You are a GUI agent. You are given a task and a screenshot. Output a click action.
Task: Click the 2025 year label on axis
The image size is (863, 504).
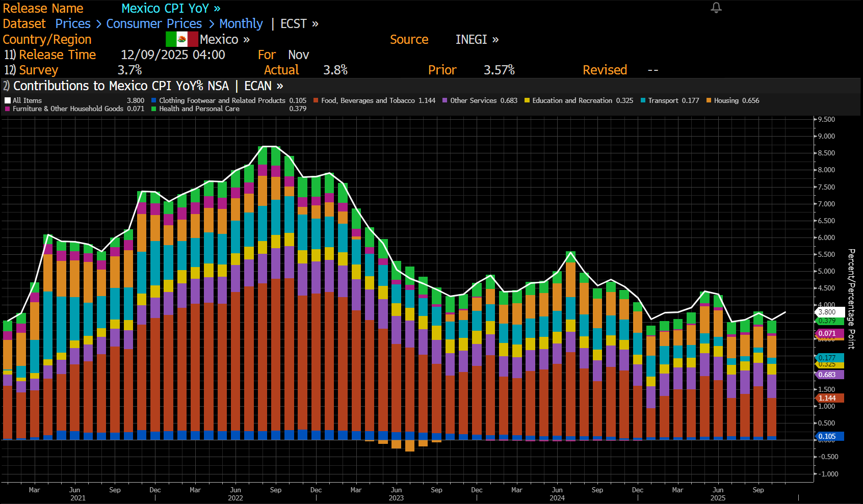tap(718, 498)
